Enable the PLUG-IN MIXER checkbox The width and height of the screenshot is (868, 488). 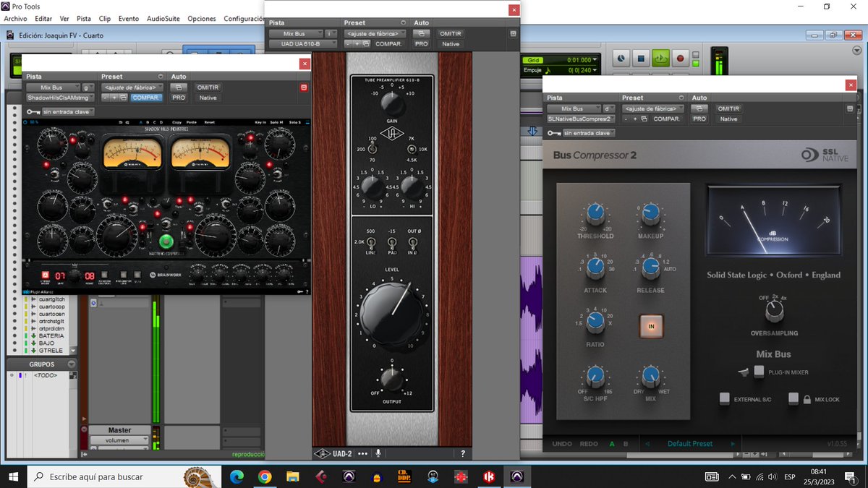pos(759,372)
